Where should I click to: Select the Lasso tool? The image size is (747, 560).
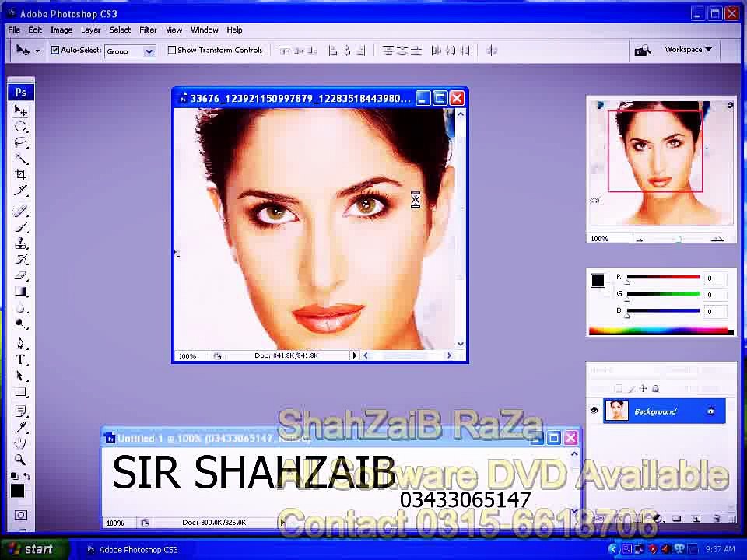pos(20,142)
